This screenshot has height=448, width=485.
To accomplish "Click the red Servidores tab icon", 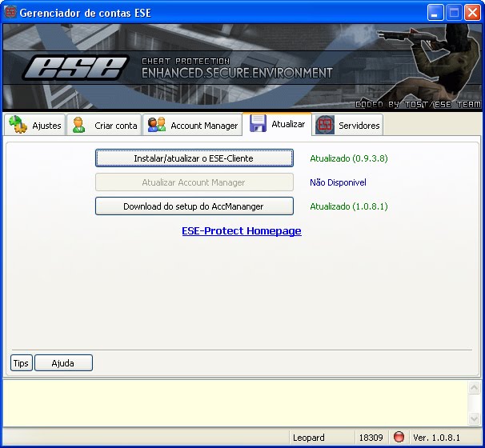I will point(325,125).
